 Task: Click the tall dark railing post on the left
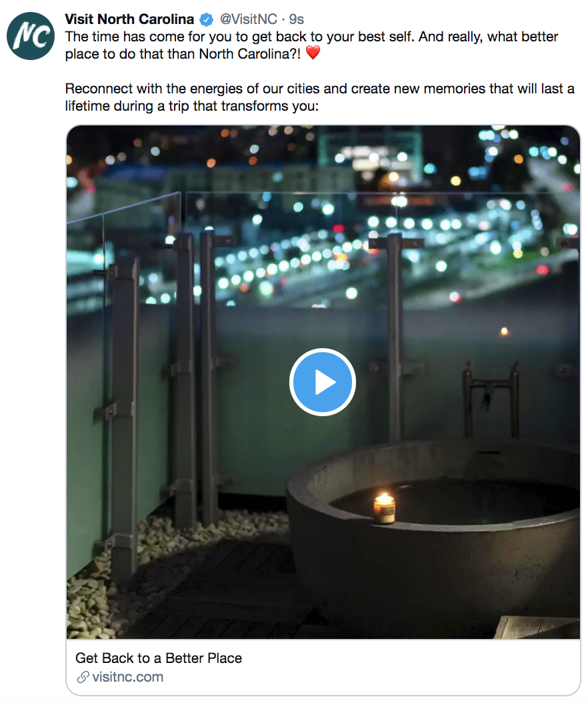[123, 417]
